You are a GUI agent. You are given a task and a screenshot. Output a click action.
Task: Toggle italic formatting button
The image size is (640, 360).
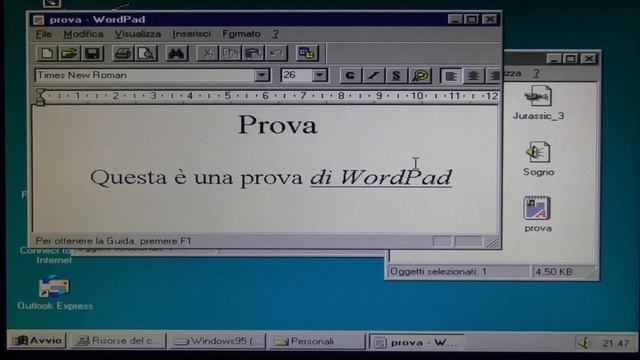tap(373, 76)
